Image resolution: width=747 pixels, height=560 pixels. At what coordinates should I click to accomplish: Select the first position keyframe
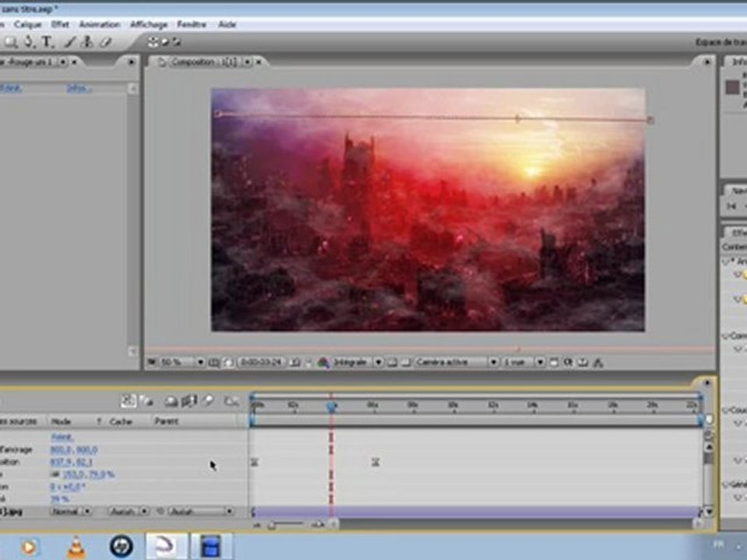coord(255,462)
